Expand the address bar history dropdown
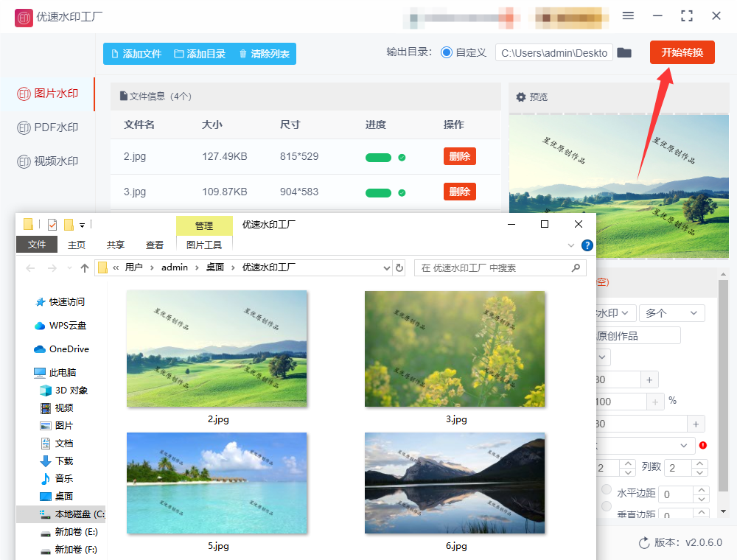The width and height of the screenshot is (737, 560). pos(387,267)
